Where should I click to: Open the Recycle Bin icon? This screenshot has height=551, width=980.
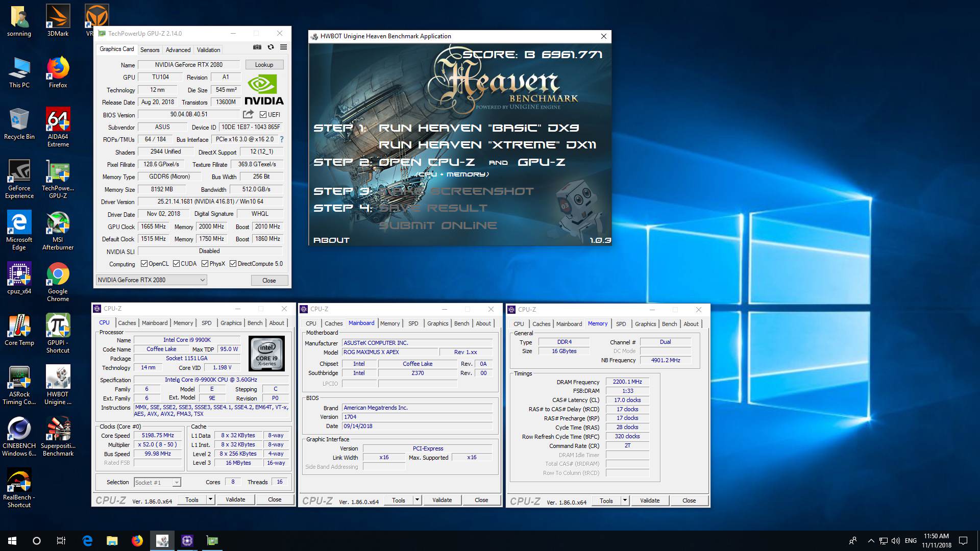(x=19, y=123)
